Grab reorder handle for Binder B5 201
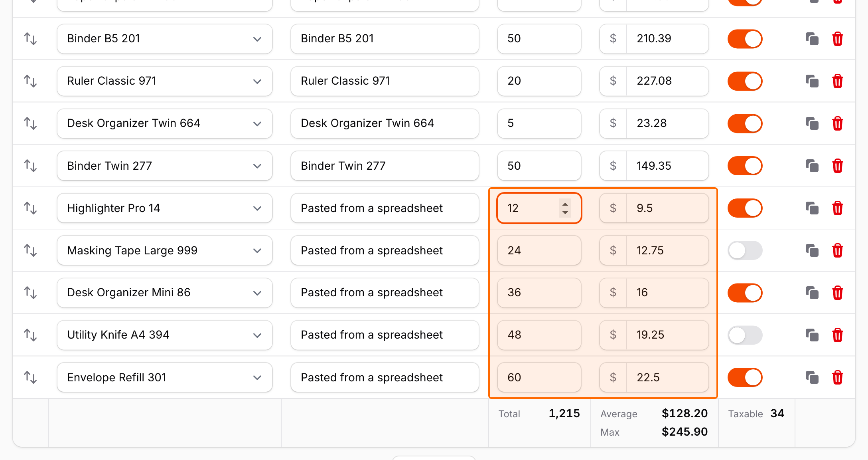 (30, 39)
